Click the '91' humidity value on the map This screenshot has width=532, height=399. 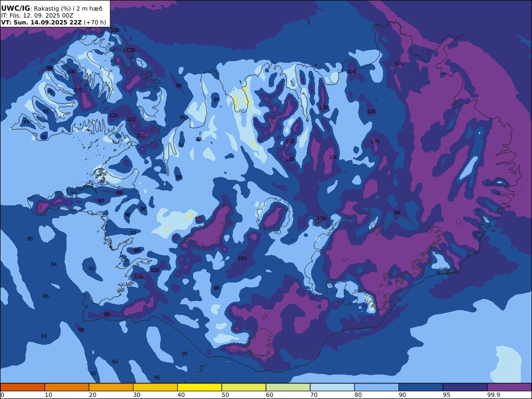point(92,268)
